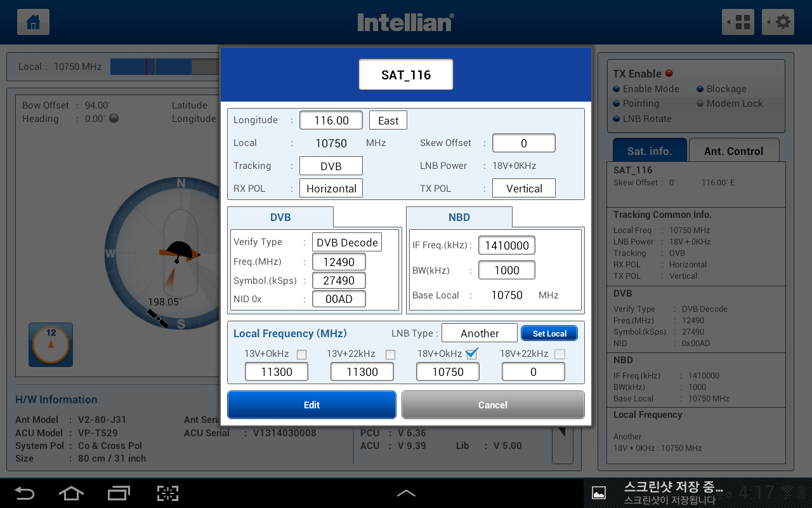
Task: Tap the Longitude field showing 116.00
Action: pyautogui.click(x=331, y=120)
